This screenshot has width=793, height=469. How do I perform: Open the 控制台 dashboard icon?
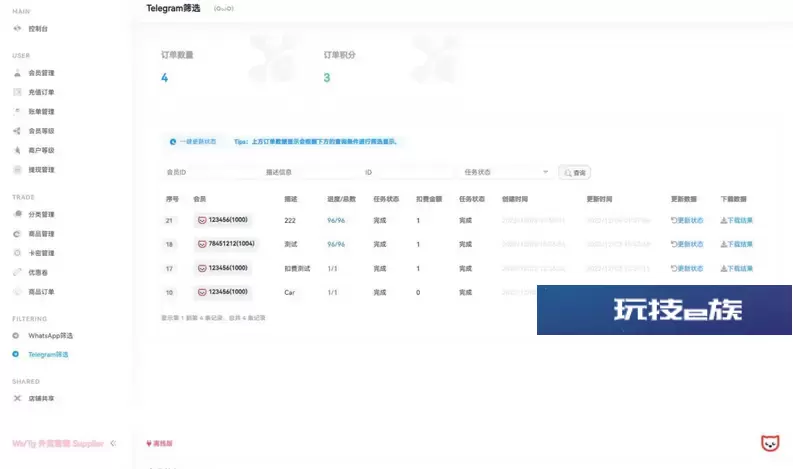coord(17,29)
